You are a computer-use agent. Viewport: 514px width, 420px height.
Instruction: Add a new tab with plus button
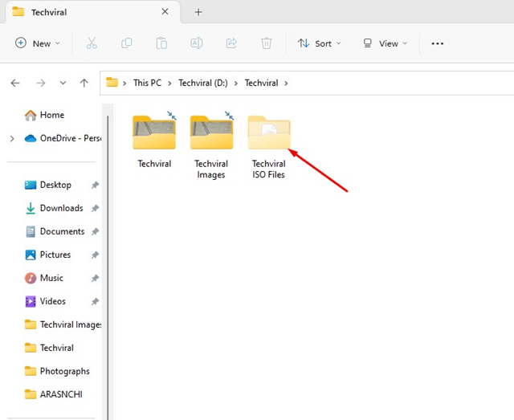198,12
